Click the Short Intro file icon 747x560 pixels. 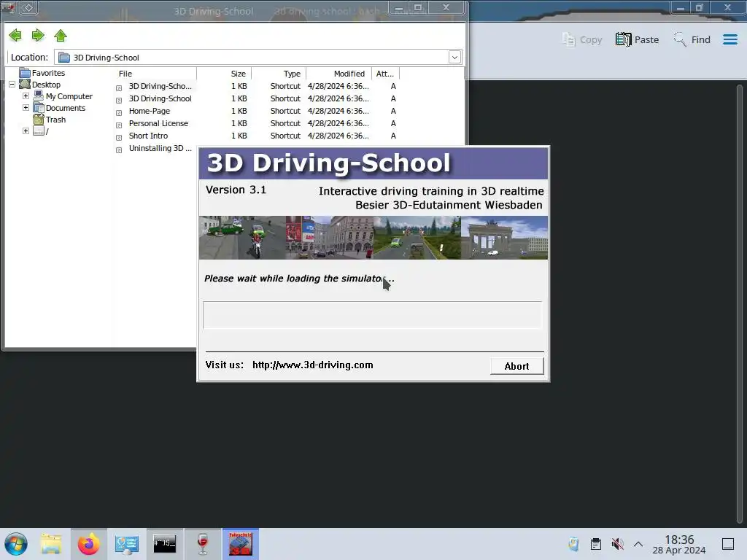coord(119,138)
